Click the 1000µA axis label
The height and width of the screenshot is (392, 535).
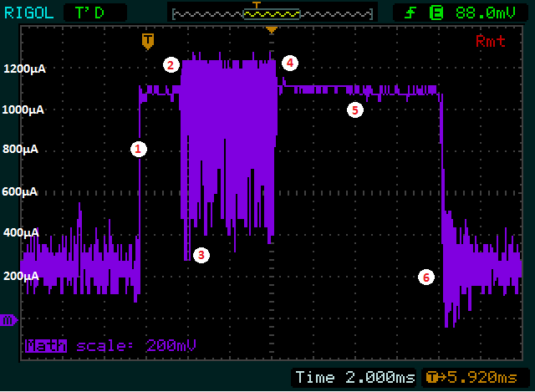(23, 109)
